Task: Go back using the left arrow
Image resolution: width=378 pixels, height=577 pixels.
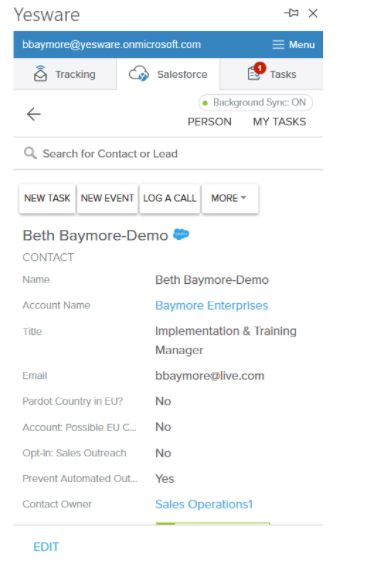Action: coord(33,114)
